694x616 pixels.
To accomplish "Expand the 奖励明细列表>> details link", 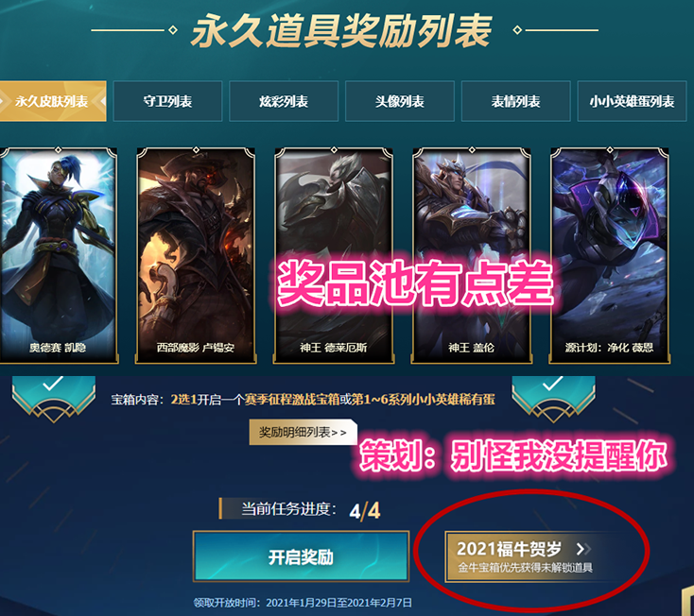I will pyautogui.click(x=303, y=432).
